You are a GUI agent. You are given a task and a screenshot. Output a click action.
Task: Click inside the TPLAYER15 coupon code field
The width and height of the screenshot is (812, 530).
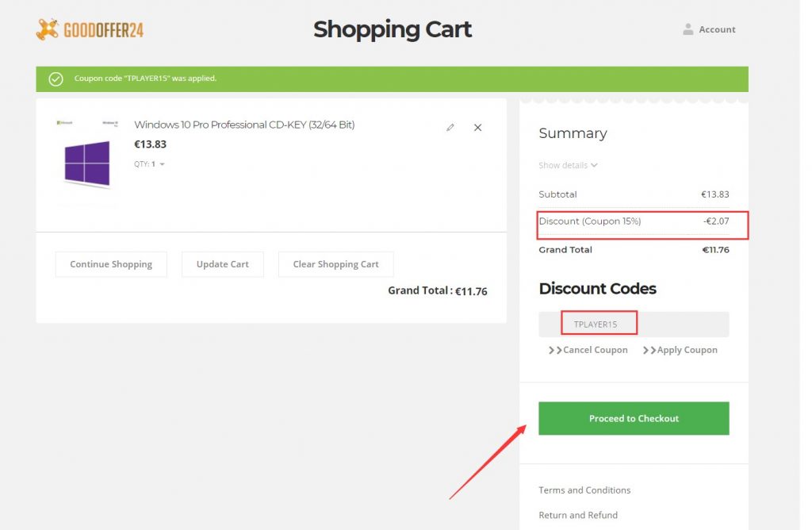633,324
